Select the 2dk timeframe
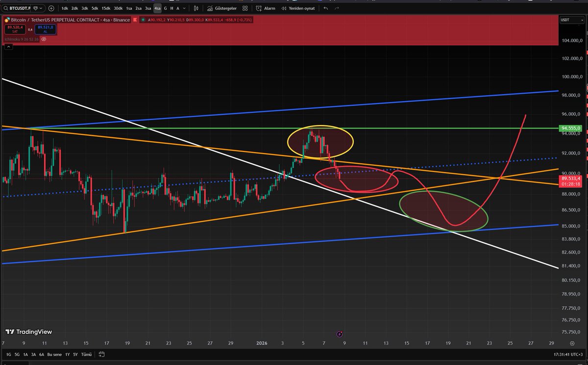Screen dimensions: 588x365 74,8
